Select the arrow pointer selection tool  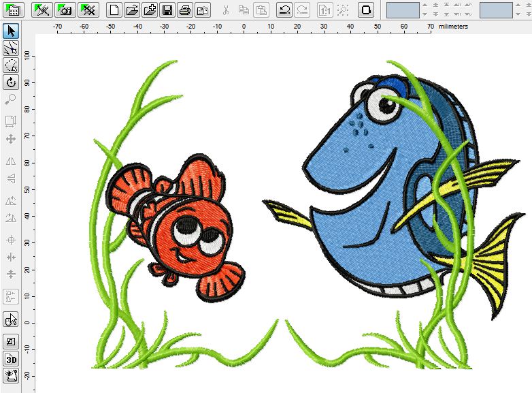11,31
